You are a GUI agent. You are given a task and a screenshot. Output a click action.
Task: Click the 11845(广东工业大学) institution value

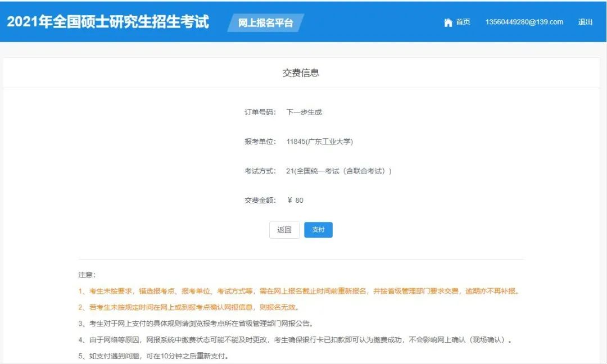pos(319,142)
